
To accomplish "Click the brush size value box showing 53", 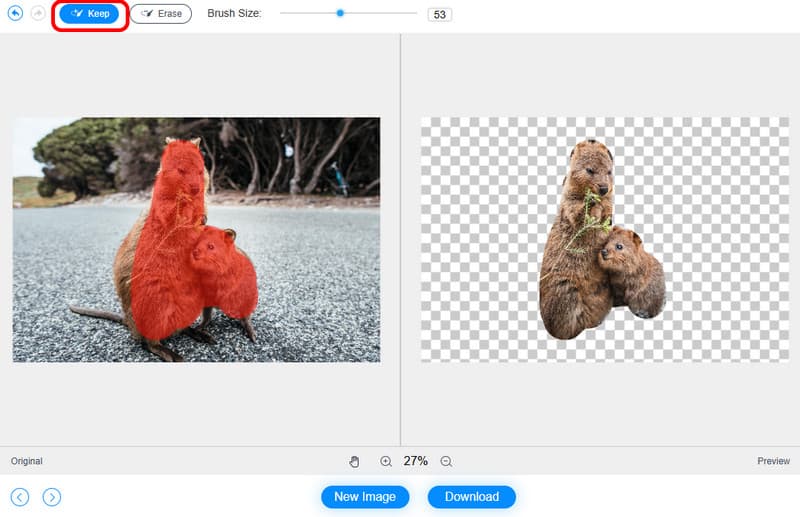I will click(x=438, y=15).
